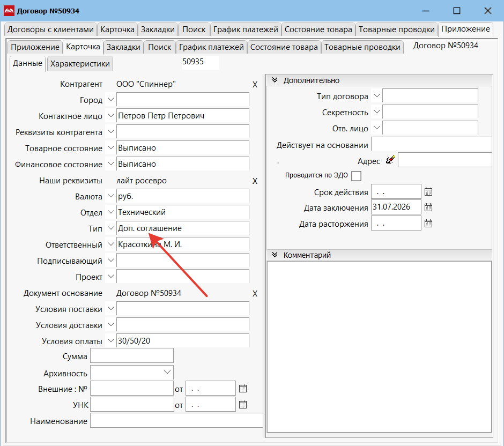Open the top-row Приложение tab
The width and height of the screenshot is (504, 446).
tap(465, 29)
